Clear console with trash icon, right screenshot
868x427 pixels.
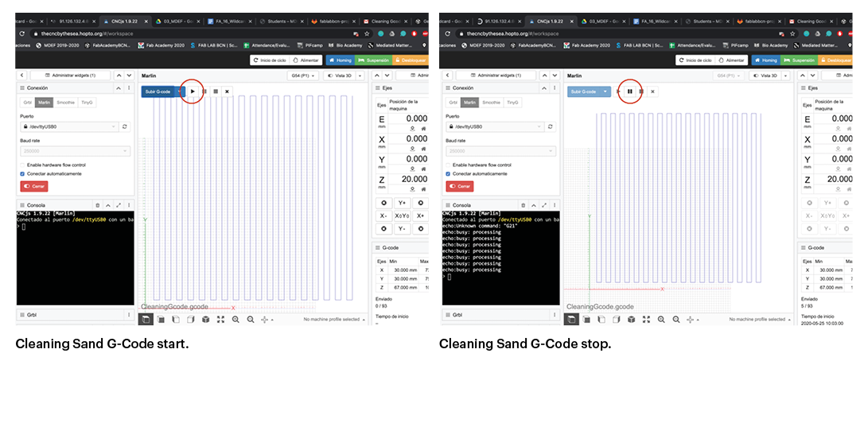click(x=524, y=204)
